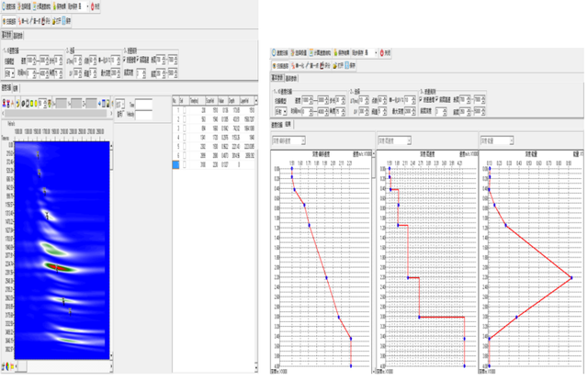Select the velocity scan tab in right window's lower strip
The image size is (588, 380).
[x=277, y=125]
